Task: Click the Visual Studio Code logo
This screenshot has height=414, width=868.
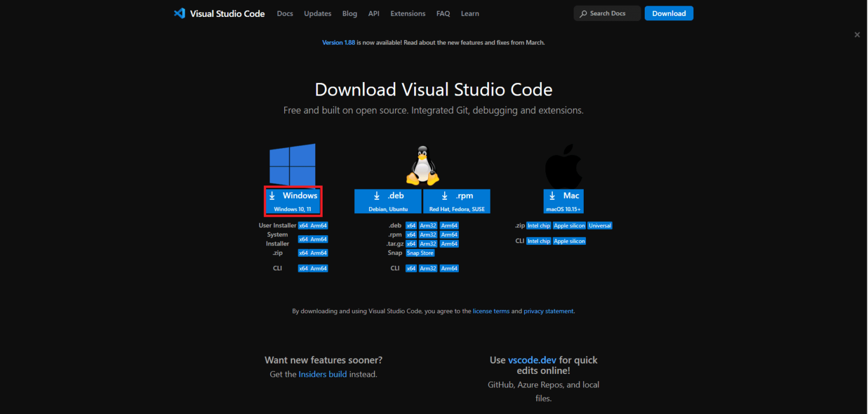Action: coord(179,13)
